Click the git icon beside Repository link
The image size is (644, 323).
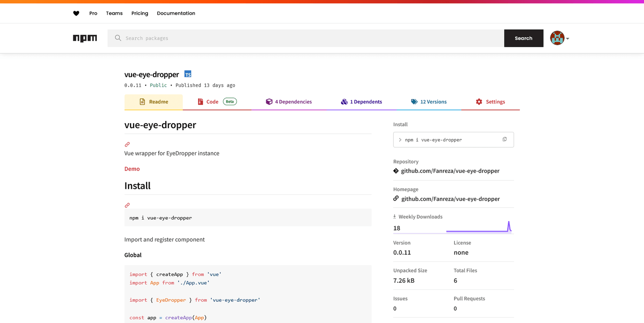click(x=396, y=171)
